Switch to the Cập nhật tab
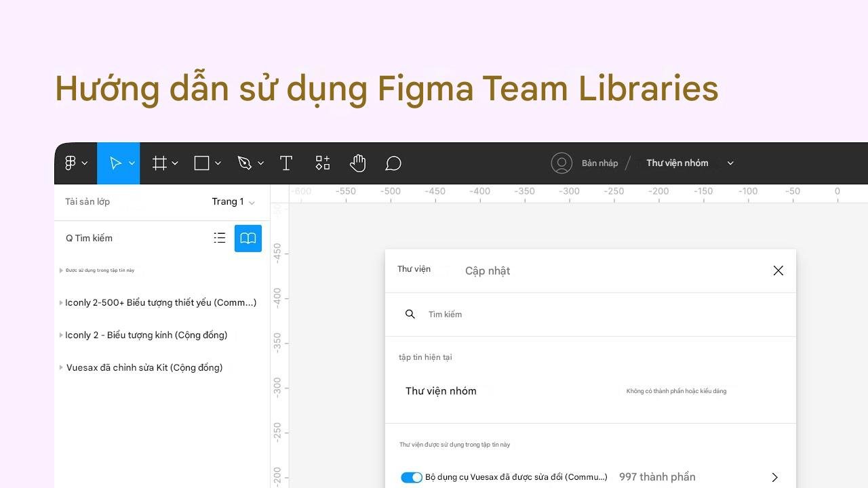The width and height of the screenshot is (868, 488). click(488, 271)
